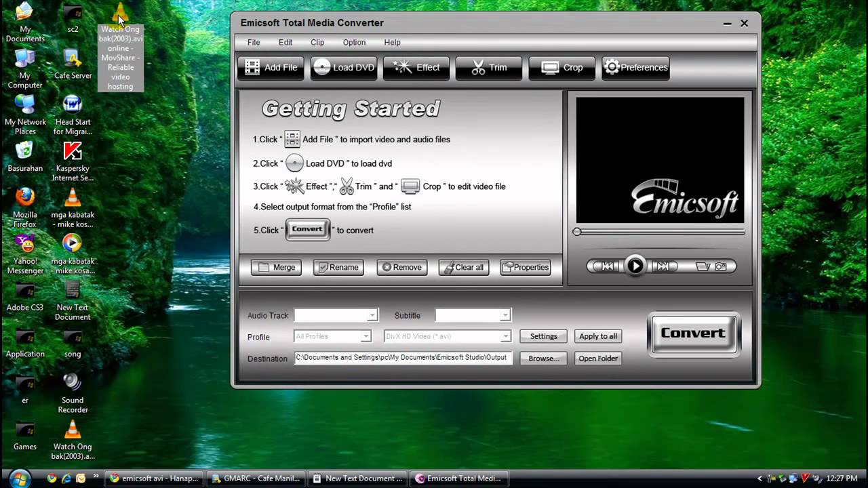Open the File menu
Viewport: 868px width, 488px height.
point(254,42)
